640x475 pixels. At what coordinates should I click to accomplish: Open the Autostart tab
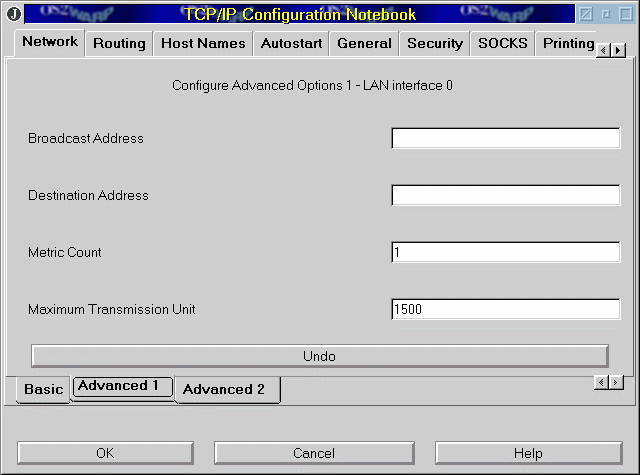[x=291, y=43]
